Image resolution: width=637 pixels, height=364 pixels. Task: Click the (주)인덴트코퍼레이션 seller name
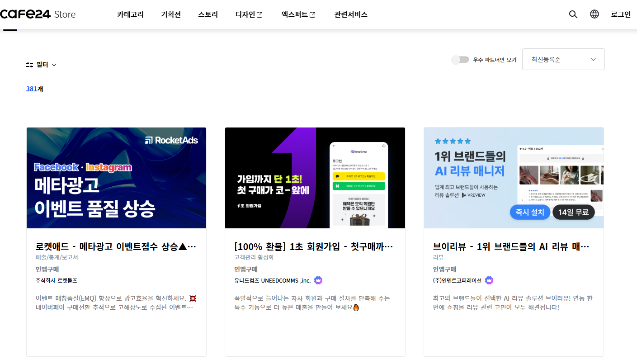(x=458, y=280)
